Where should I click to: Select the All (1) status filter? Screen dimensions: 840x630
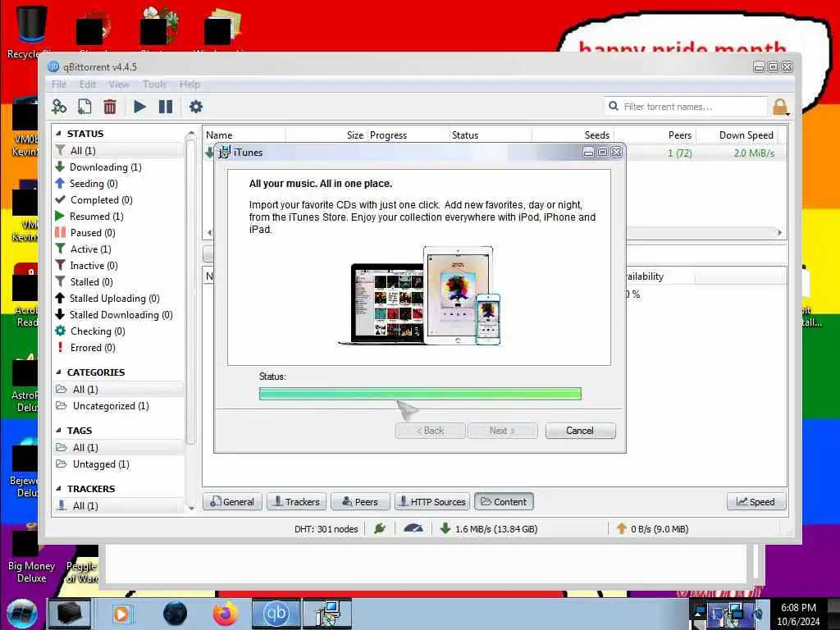[118, 151]
